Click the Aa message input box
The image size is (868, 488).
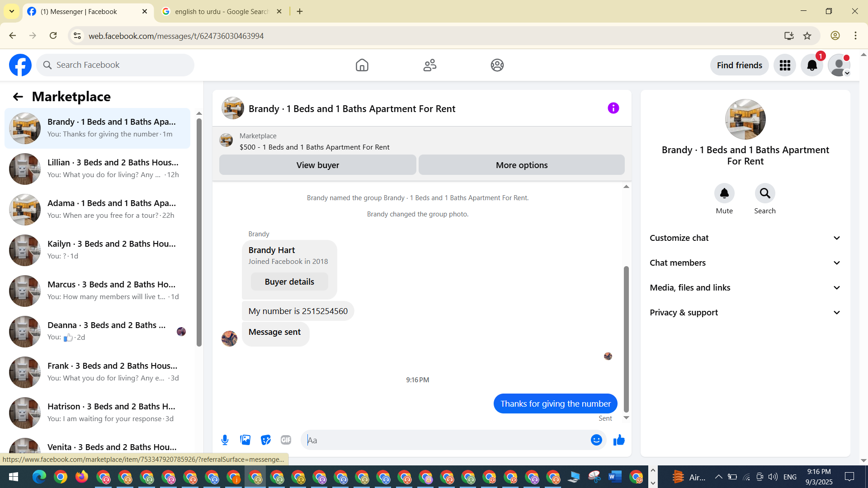click(445, 440)
